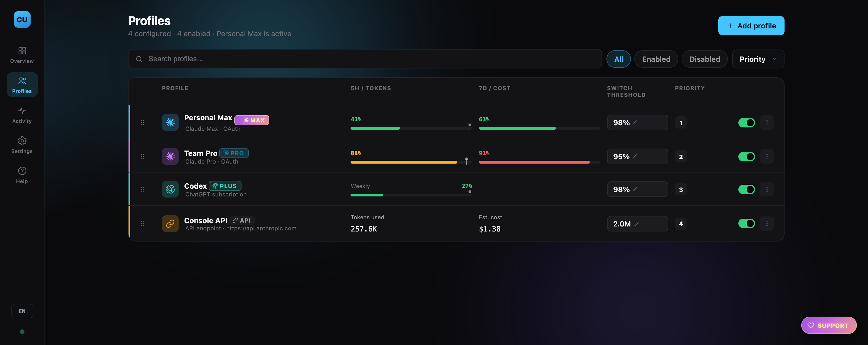Switch language with the EN button

click(22, 311)
